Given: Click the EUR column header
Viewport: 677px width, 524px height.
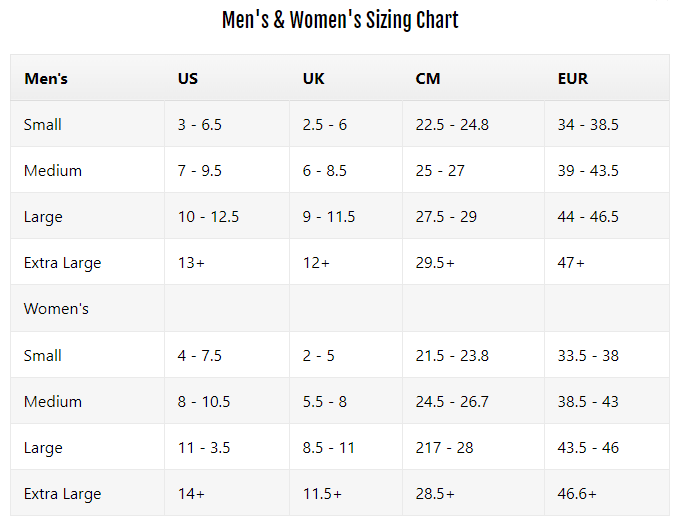Looking at the screenshot, I should click(x=573, y=79).
